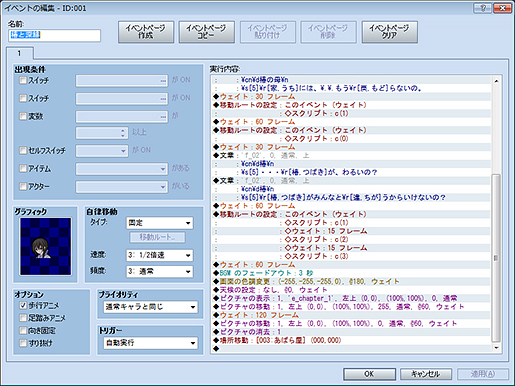Open the アイテム dropdown
Viewport: 515px width, 386px height.
click(121, 169)
